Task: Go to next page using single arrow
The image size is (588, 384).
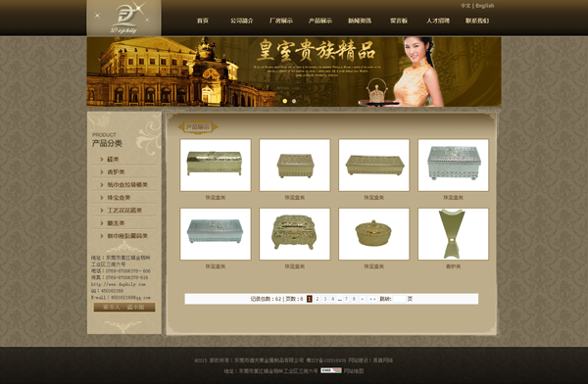Action: pyautogui.click(x=363, y=299)
